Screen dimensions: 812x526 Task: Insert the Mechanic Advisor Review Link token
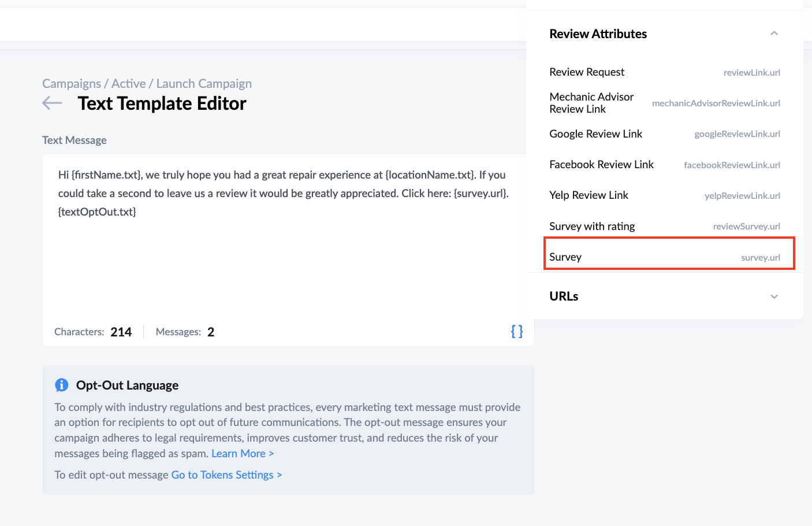tap(664, 103)
